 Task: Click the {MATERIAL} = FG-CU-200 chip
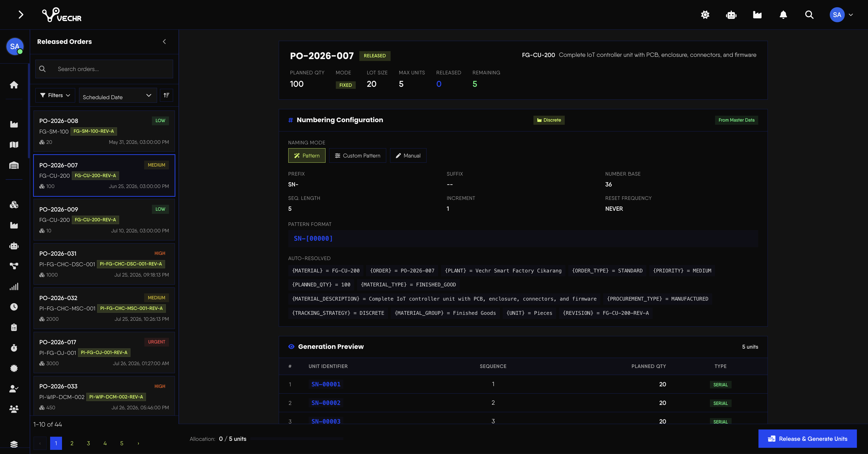(x=326, y=271)
